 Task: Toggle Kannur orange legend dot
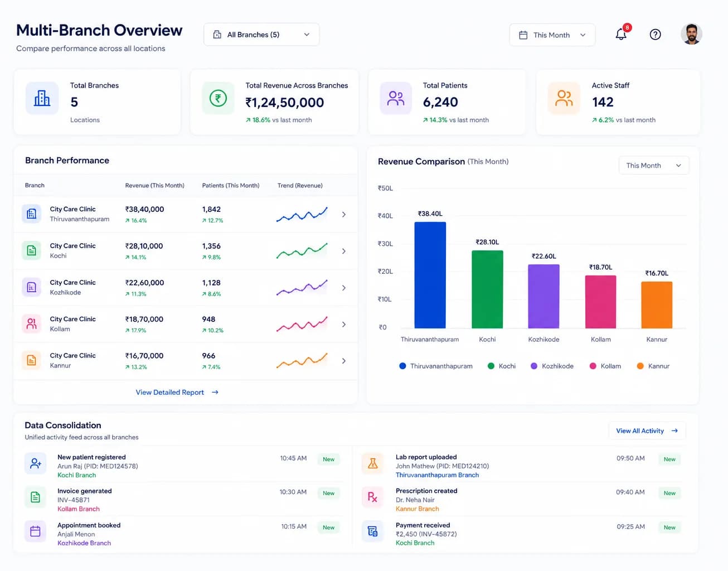click(640, 366)
